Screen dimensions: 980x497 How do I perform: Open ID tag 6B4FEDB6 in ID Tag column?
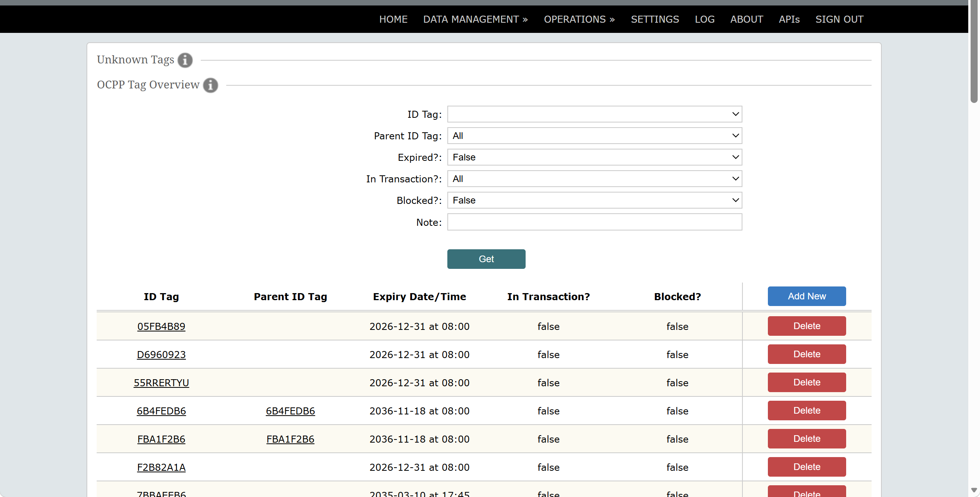161,411
